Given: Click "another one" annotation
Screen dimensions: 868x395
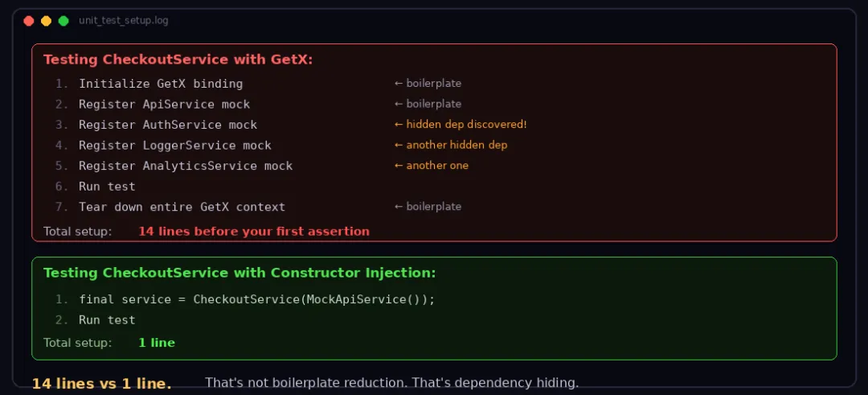Looking at the screenshot, I should pyautogui.click(x=432, y=165).
